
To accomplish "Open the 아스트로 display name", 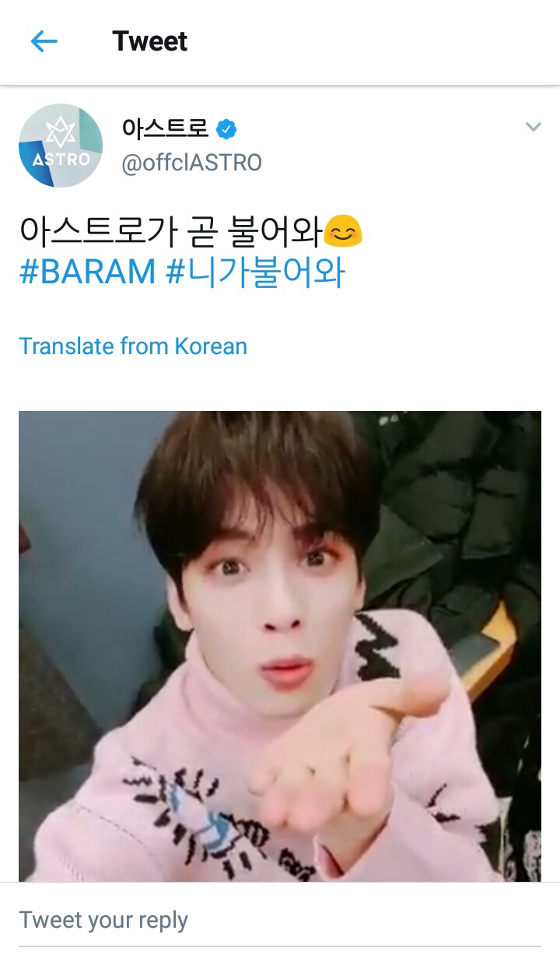I will [x=166, y=129].
